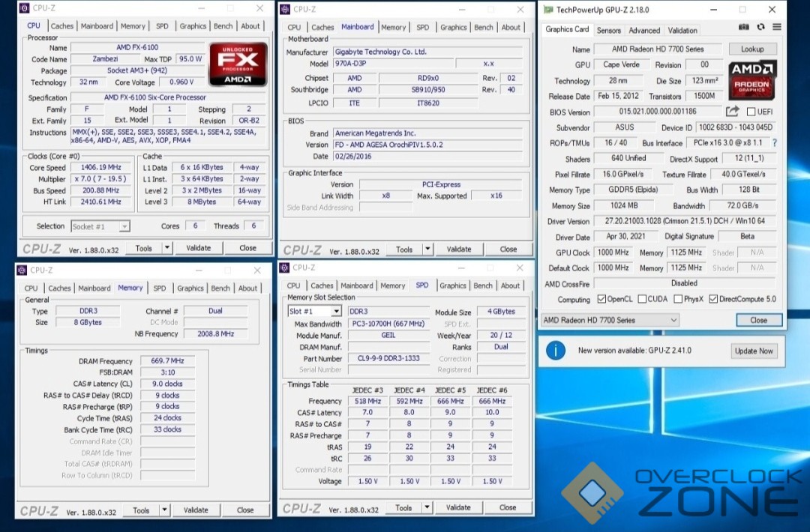Click the GPU-Z title bar app icon
This screenshot has height=532, width=810.
click(x=548, y=10)
